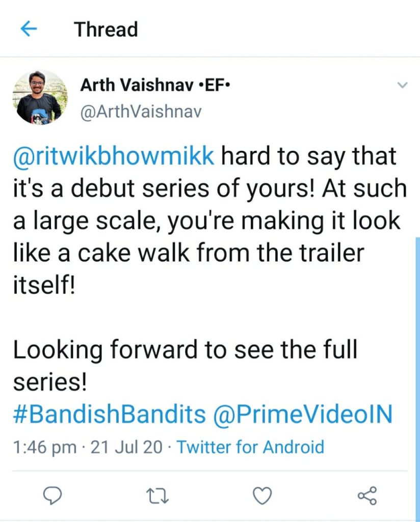420x522 pixels.
Task: Click the 21 Jul 20 date
Action: click(126, 448)
